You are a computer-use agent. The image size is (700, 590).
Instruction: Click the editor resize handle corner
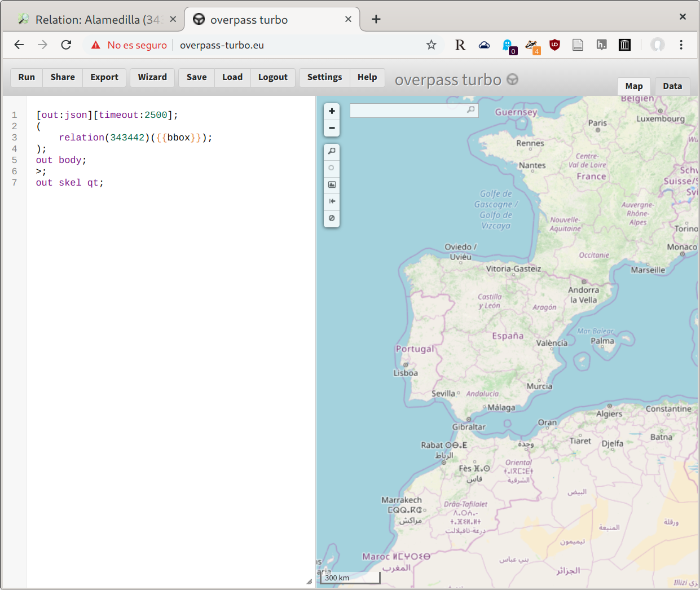click(309, 582)
